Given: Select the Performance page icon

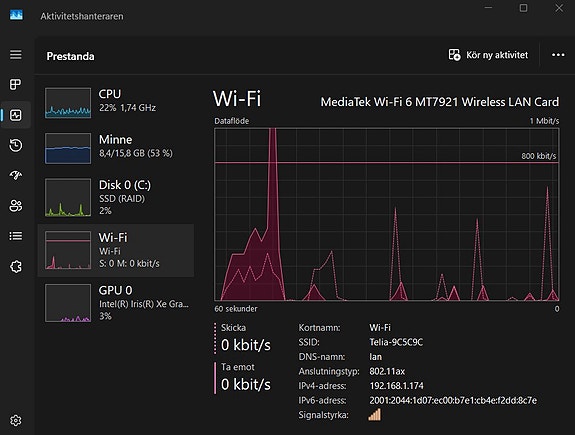Looking at the screenshot, I should pos(15,115).
